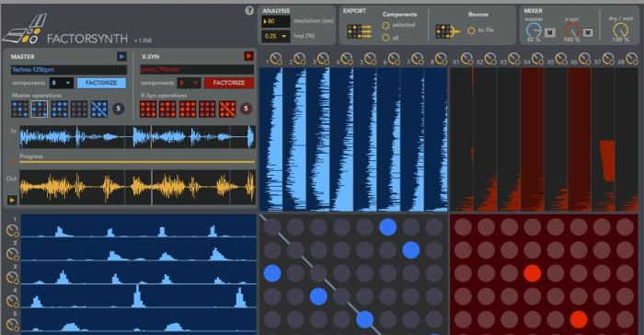Screen dimensions: 644x335
Task: Click the knob icon for component 2 column
Action: 300,59
